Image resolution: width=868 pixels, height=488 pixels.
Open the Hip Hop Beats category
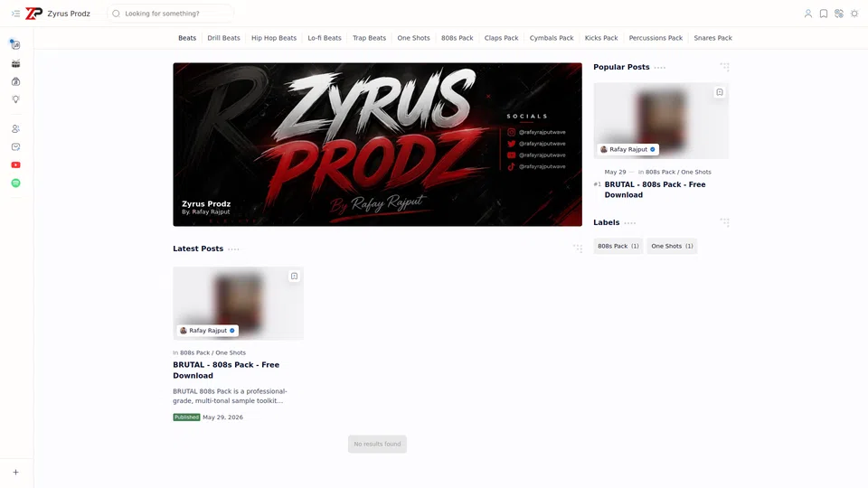(274, 38)
